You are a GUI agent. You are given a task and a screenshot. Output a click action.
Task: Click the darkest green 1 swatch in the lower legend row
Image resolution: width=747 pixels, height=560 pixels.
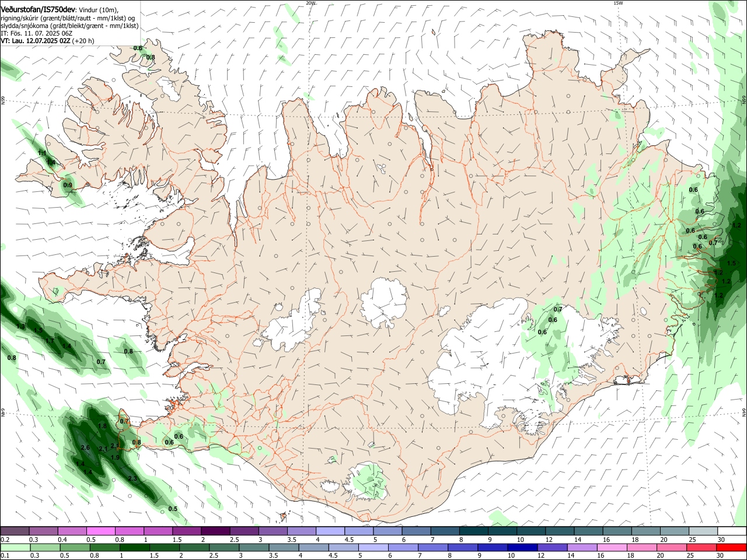click(x=135, y=548)
